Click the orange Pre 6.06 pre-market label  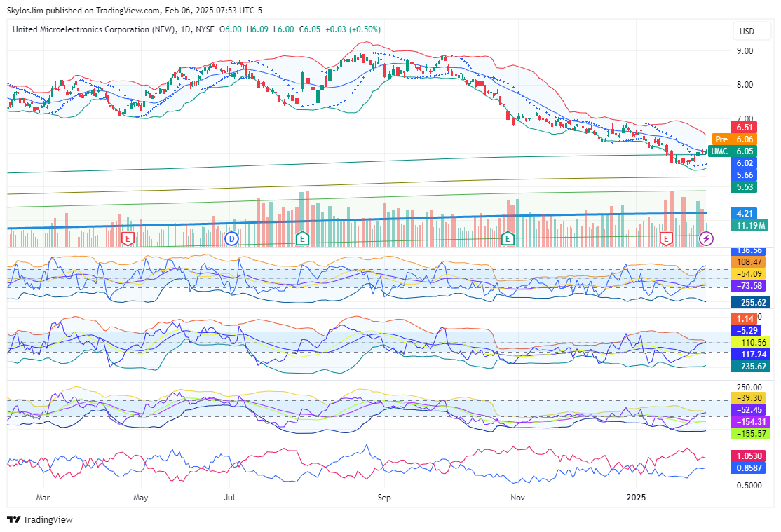[x=721, y=139]
